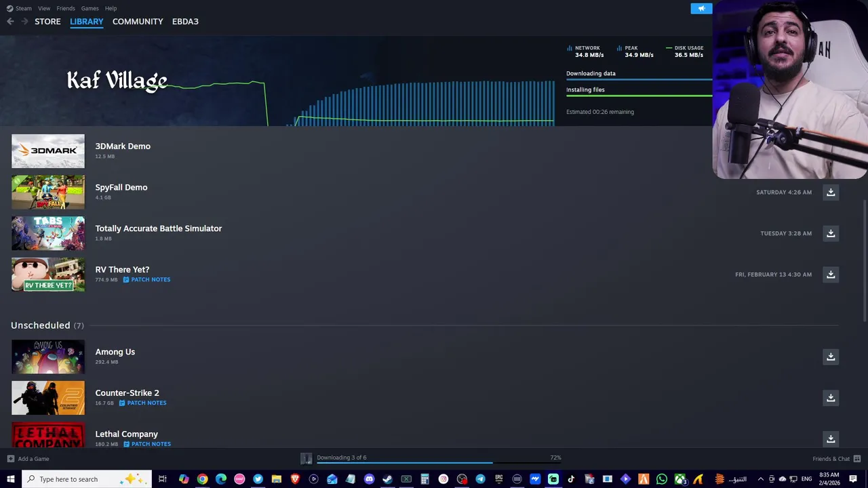Open Brave browser from taskbar

tap(295, 479)
